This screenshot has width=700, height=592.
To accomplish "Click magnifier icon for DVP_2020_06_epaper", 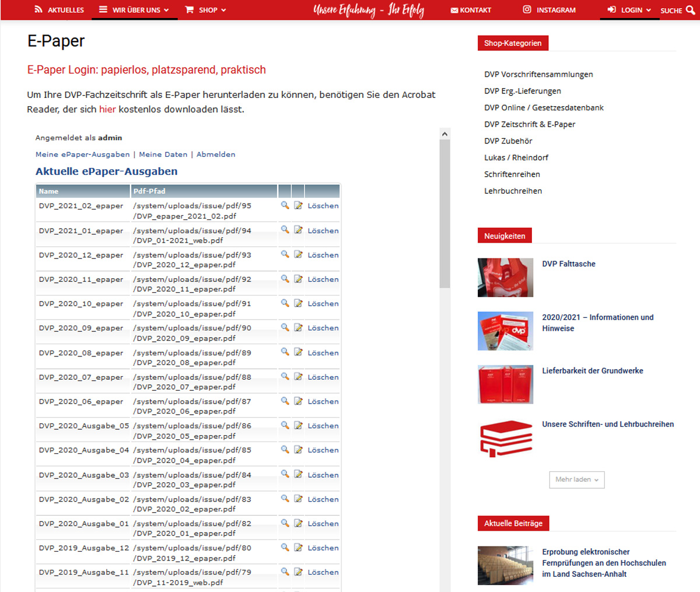I will (285, 401).
